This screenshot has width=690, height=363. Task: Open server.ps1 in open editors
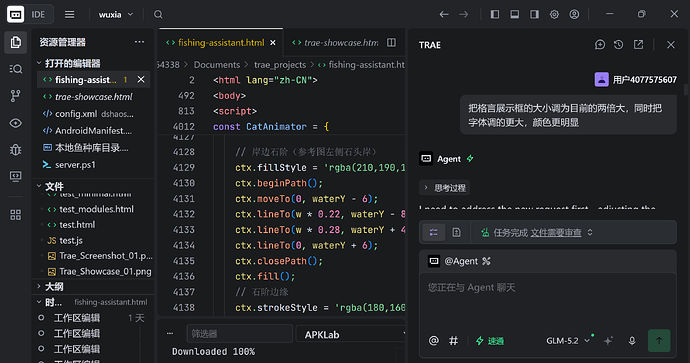(x=94, y=165)
